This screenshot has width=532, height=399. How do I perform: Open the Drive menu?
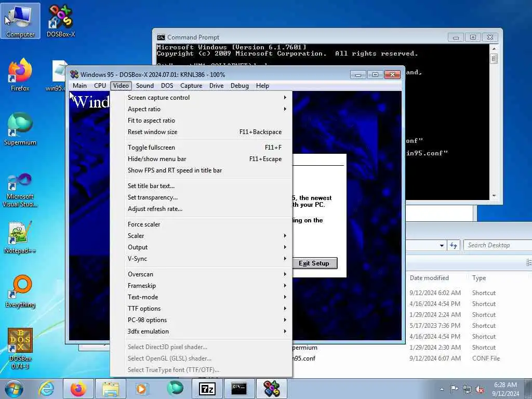coord(217,86)
